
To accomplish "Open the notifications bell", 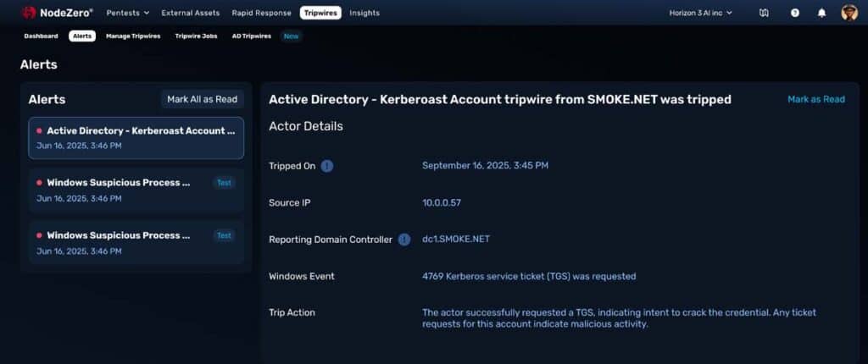I will point(821,13).
